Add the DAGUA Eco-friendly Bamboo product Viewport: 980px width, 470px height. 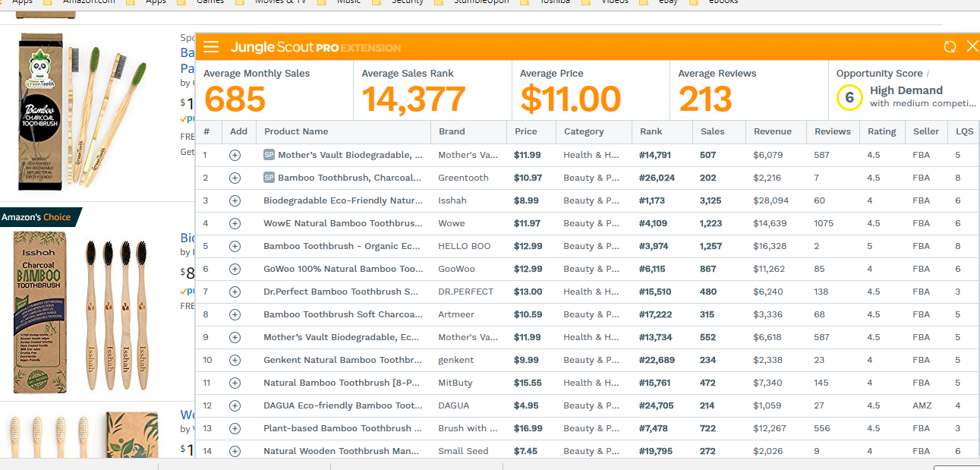click(x=235, y=405)
